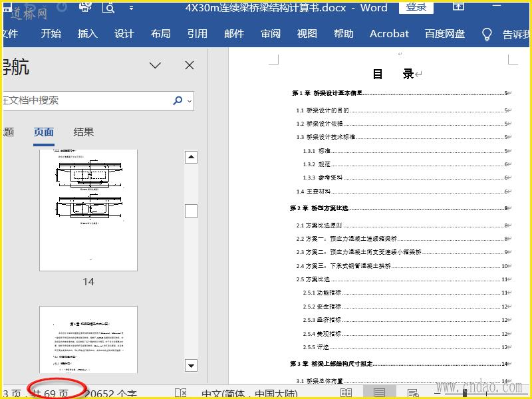Image resolution: width=532 pixels, height=399 pixels.
Task: Expand Customize Quick Access Toolbar arrow
Action: click(131, 8)
